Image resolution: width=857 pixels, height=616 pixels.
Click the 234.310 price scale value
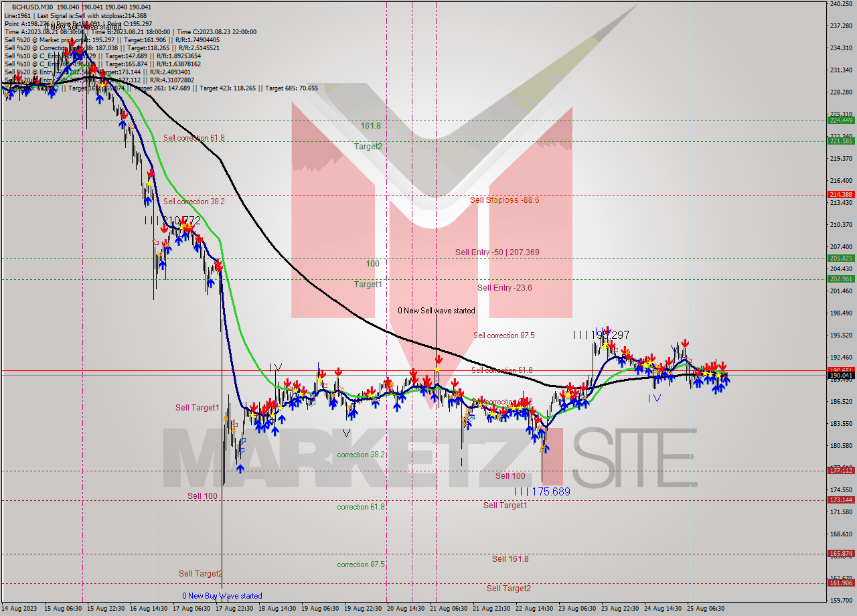click(841, 48)
